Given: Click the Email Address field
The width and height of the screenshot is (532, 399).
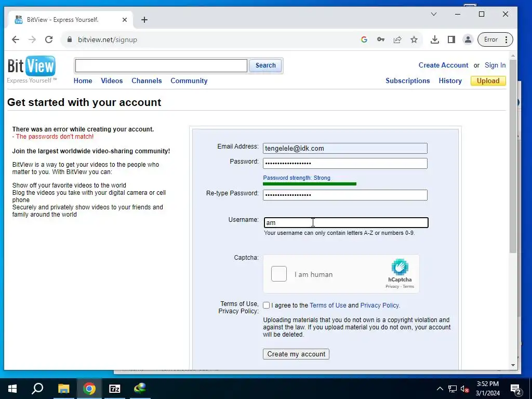Looking at the screenshot, I should tap(345, 148).
